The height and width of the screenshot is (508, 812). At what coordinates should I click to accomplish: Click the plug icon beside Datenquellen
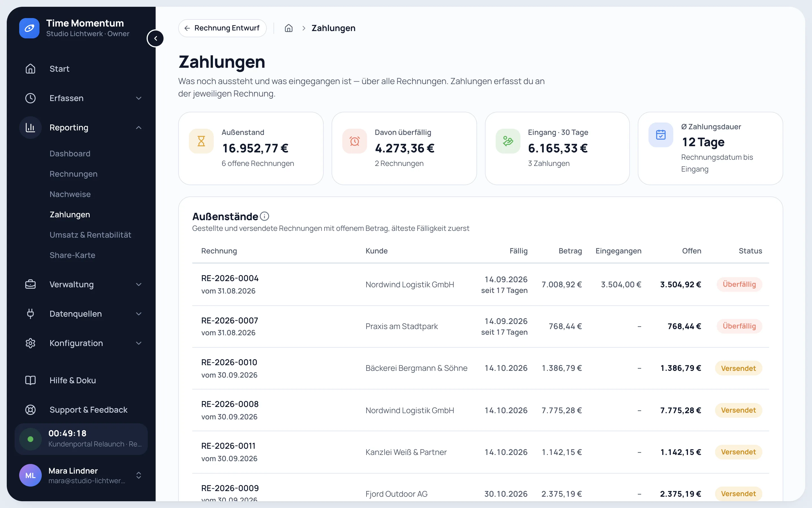click(30, 314)
